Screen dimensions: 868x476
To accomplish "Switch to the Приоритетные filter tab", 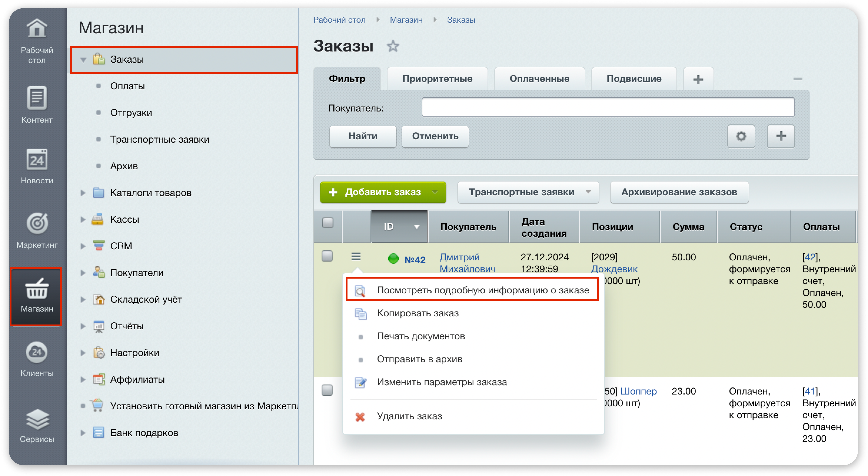I will click(x=437, y=79).
